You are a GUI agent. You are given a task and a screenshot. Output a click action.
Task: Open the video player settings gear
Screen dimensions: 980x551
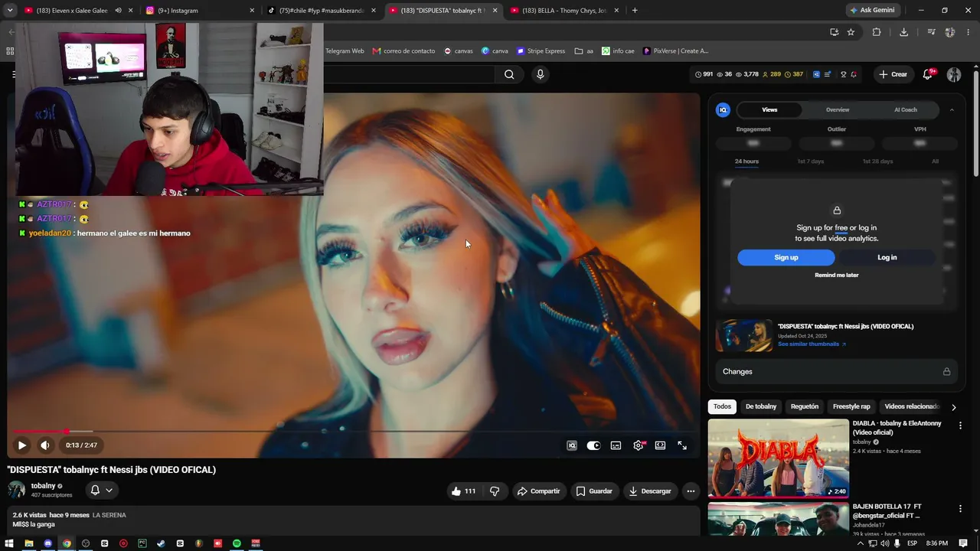tap(639, 445)
